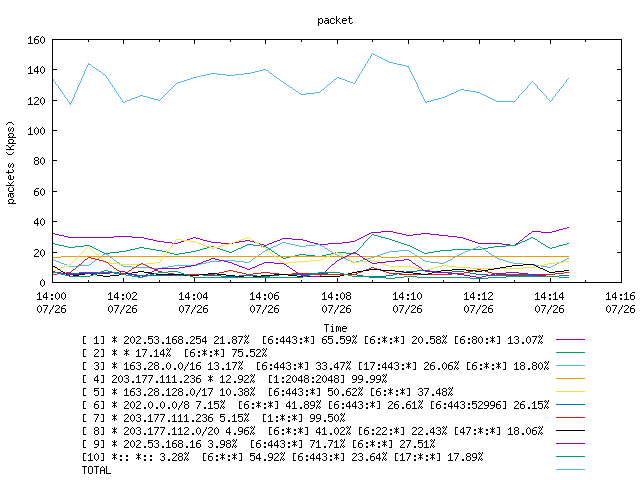Click green line sample for entry 2
Viewport: 640px width, 480px height.
pos(570,353)
